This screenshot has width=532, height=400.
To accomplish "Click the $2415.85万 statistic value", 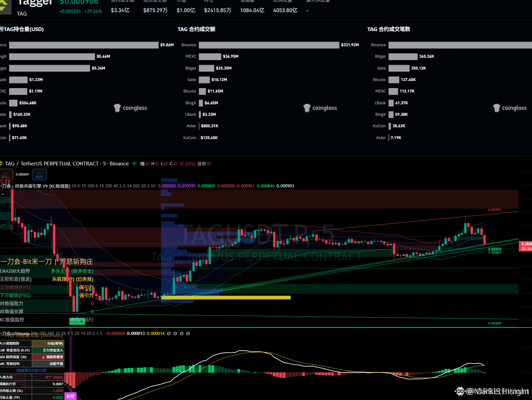I will coord(218,10).
